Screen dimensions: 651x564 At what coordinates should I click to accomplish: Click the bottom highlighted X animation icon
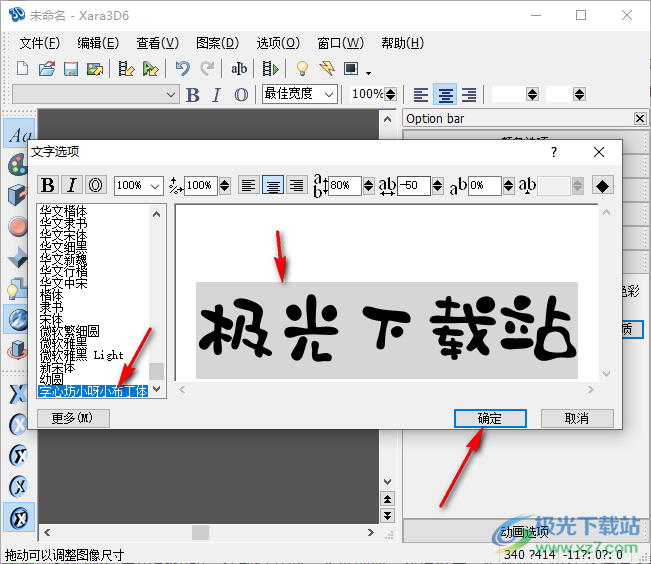[19, 517]
